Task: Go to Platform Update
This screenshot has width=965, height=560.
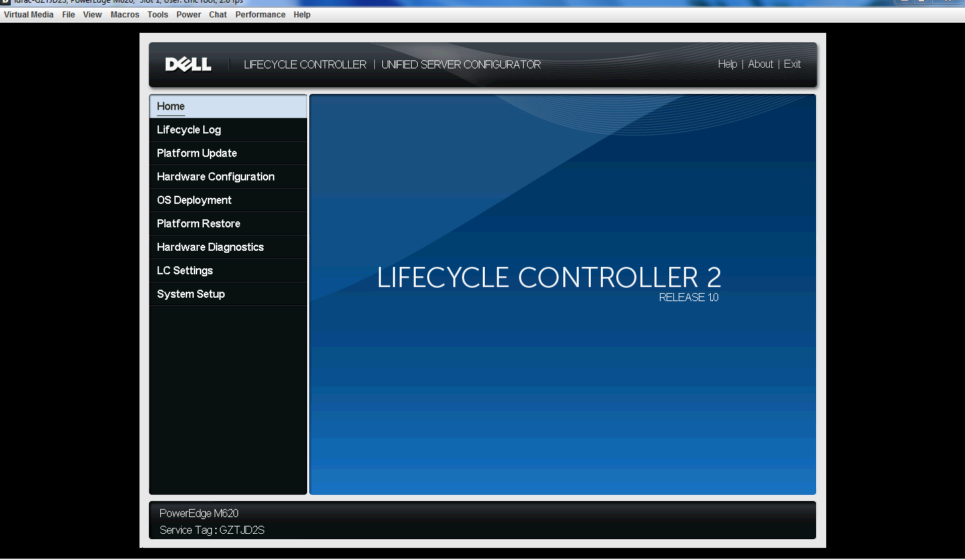Action: (x=228, y=154)
